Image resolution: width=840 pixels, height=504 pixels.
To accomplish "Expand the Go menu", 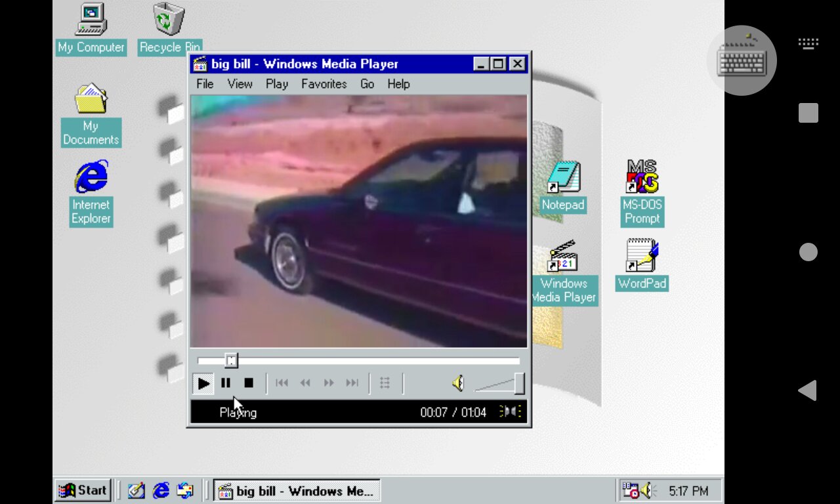I will click(367, 84).
